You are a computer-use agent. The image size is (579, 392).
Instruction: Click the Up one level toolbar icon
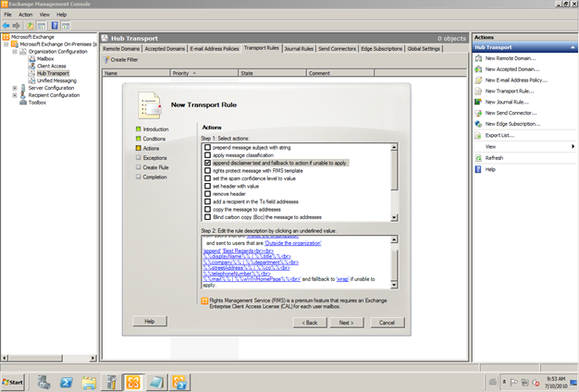pyautogui.click(x=30, y=26)
